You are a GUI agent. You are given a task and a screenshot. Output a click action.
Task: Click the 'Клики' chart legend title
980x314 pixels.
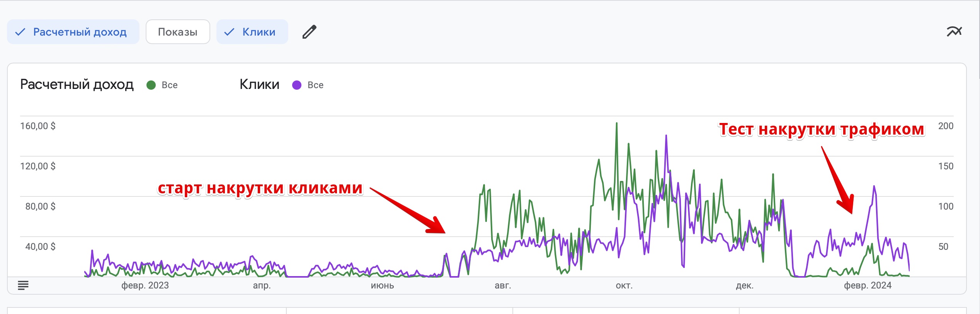point(259,84)
